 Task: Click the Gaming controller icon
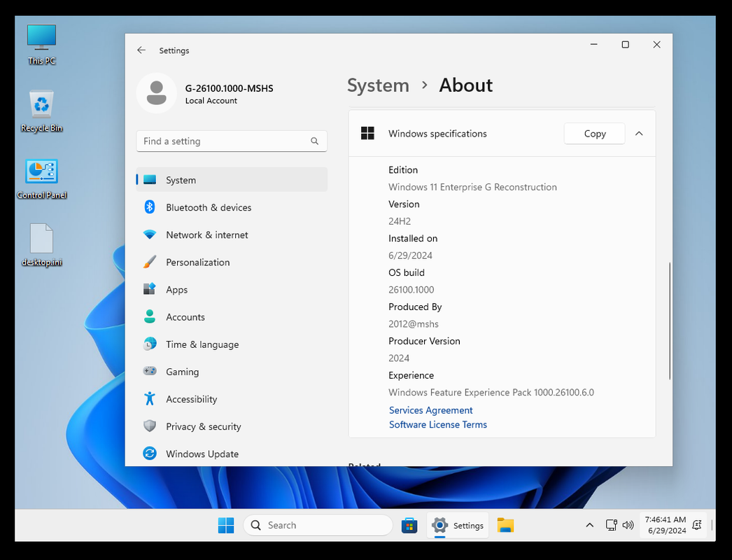[x=149, y=371]
